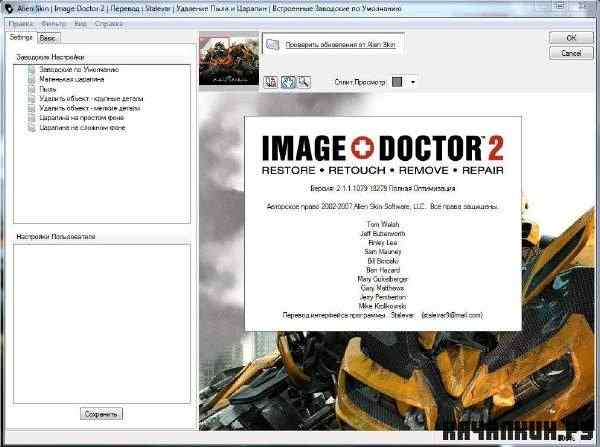Select the zoom magnifier tool
Viewport: 600px width, 447px height.
pos(304,82)
